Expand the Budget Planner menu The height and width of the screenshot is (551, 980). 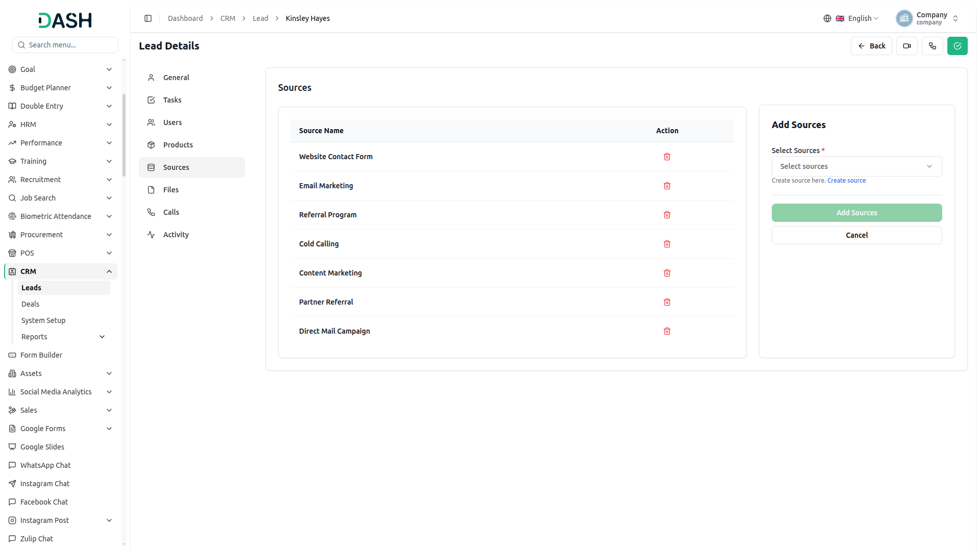click(61, 88)
